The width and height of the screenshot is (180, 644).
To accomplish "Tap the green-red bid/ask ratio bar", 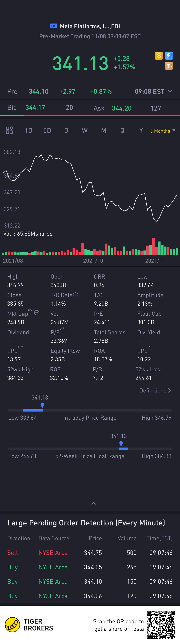I will 90,116.
